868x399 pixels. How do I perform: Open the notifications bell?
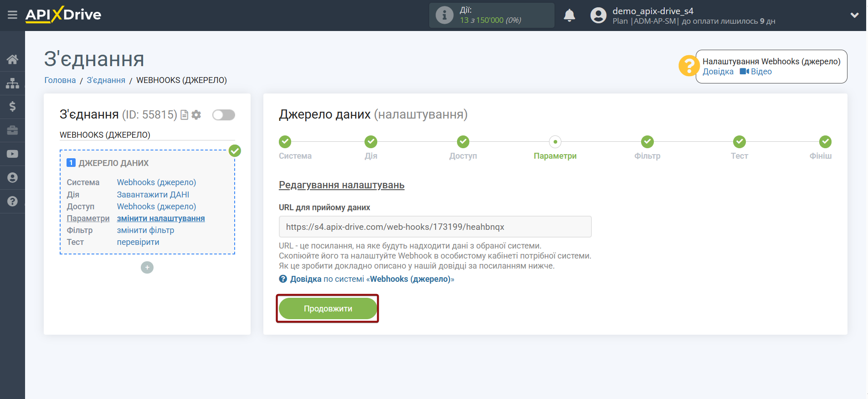point(569,16)
